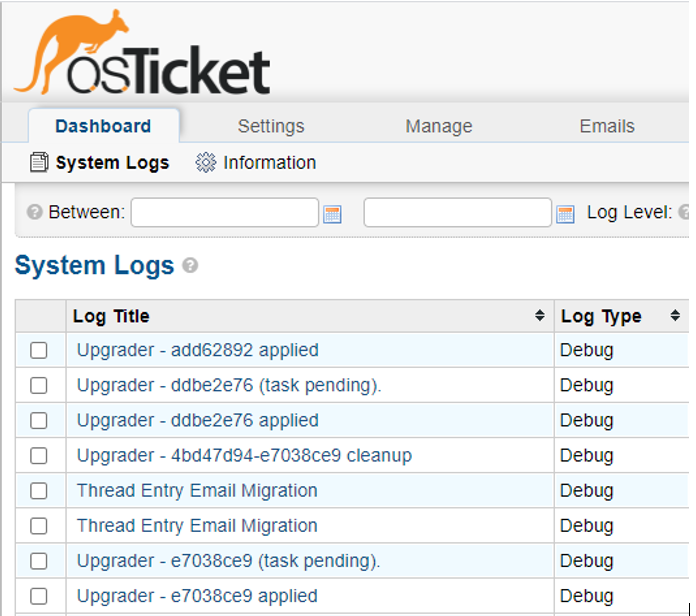Screen dimensions: 696x616
Task: Open the Manage tab
Action: tap(439, 126)
